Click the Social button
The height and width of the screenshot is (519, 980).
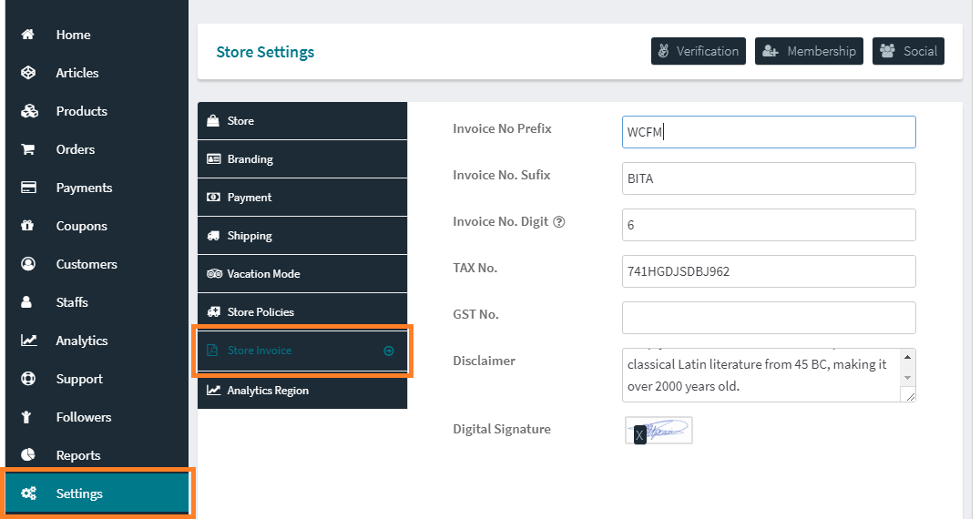tap(908, 51)
